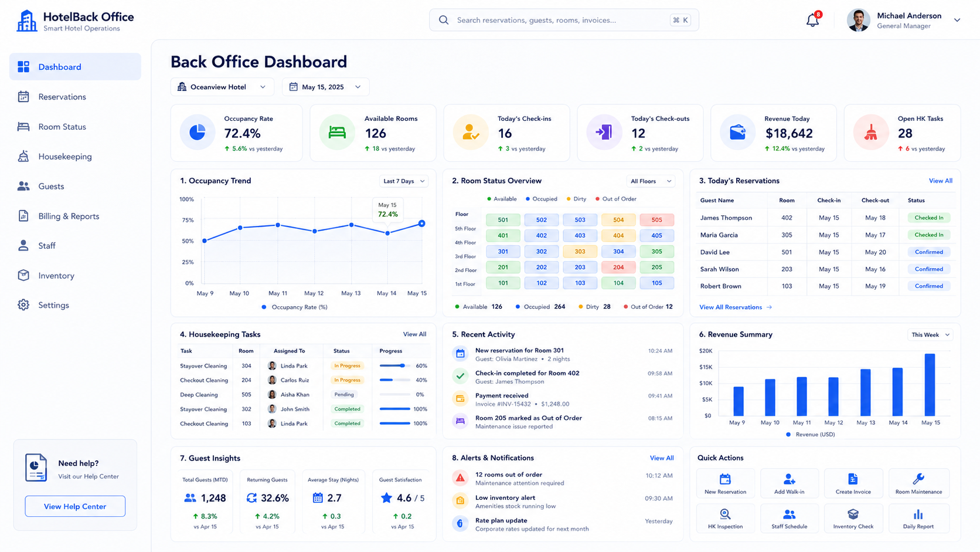
Task: Focus the search reservations input field
Action: [x=564, y=20]
